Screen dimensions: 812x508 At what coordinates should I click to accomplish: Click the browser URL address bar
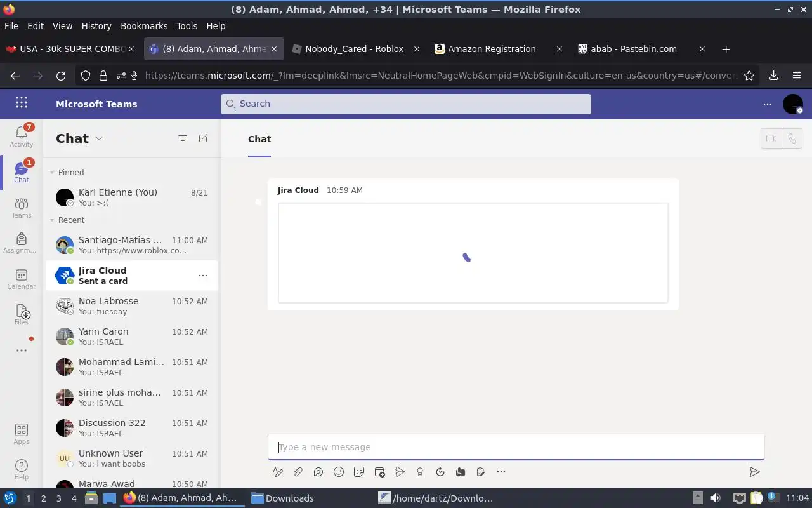click(440, 76)
